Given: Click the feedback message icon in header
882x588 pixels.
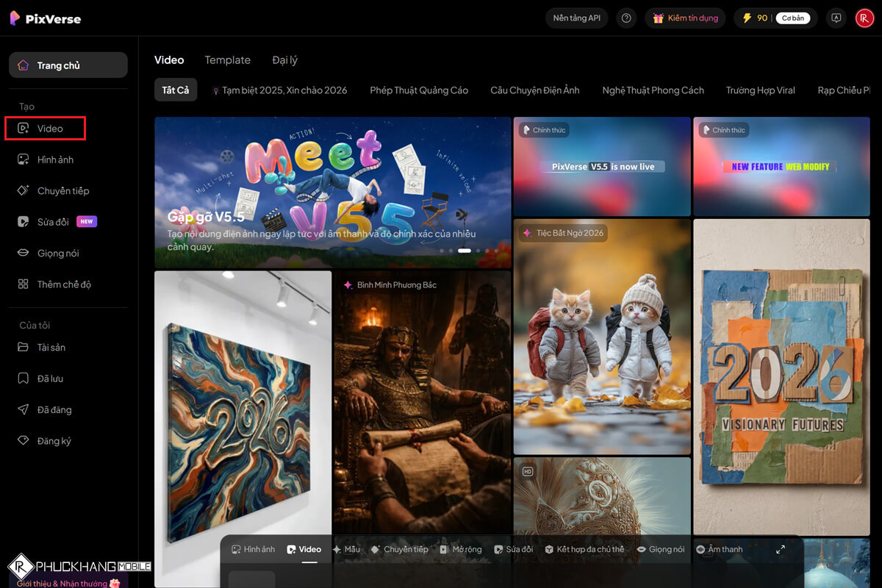Looking at the screenshot, I should click(836, 18).
